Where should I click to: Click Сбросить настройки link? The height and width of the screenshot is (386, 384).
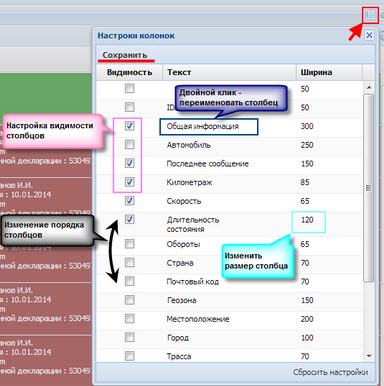[331, 372]
